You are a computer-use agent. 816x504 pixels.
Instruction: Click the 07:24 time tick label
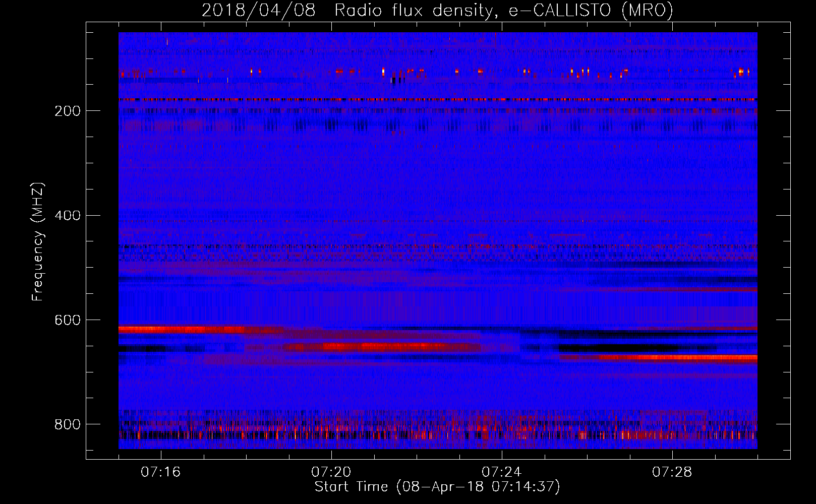pyautogui.click(x=501, y=472)
